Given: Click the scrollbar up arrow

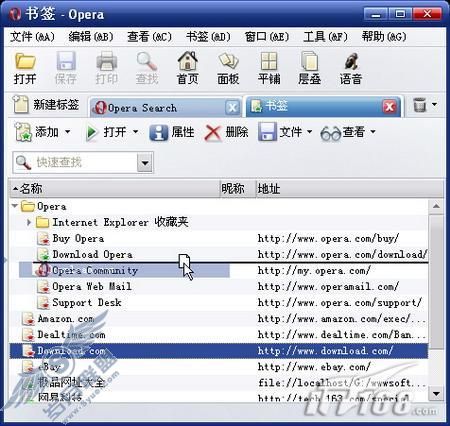Looking at the screenshot, I should (x=436, y=206).
